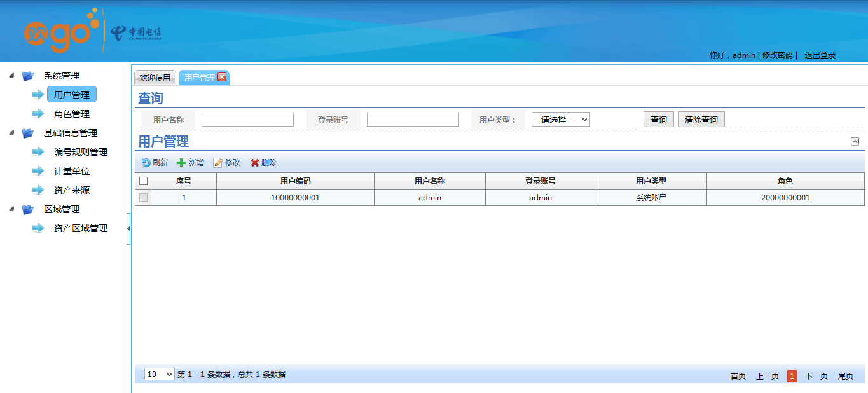Click the 用户名称 column header

(x=430, y=181)
